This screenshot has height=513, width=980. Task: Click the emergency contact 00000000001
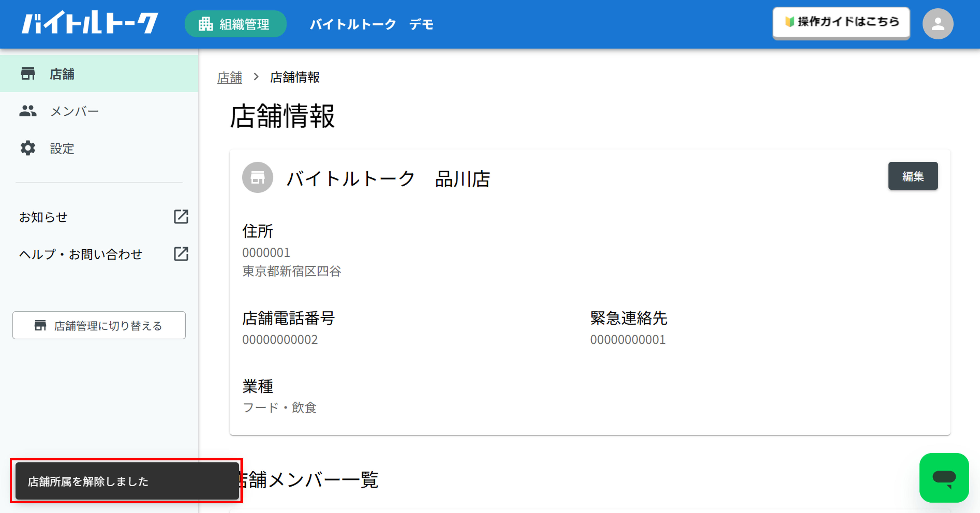pos(628,340)
